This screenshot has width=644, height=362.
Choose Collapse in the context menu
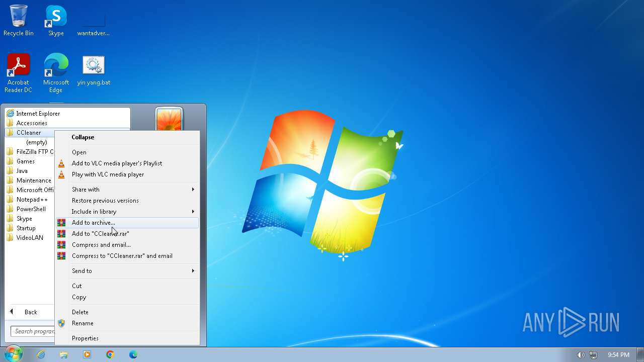(127, 137)
